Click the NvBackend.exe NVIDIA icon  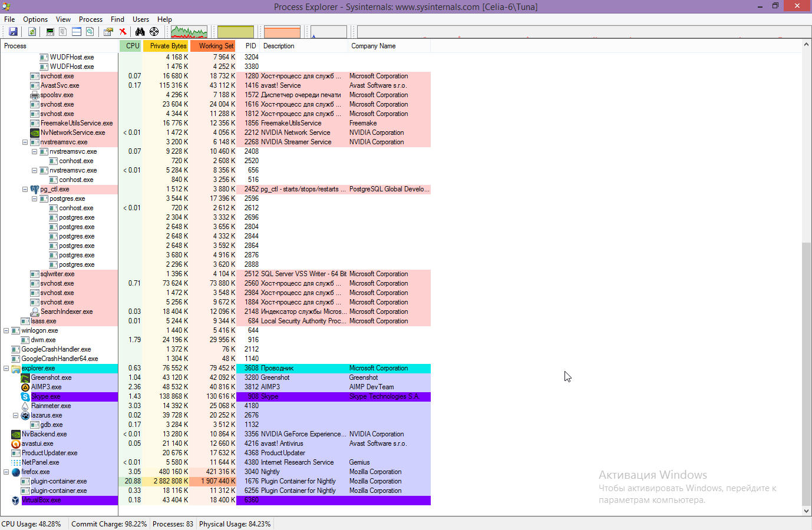(x=16, y=434)
